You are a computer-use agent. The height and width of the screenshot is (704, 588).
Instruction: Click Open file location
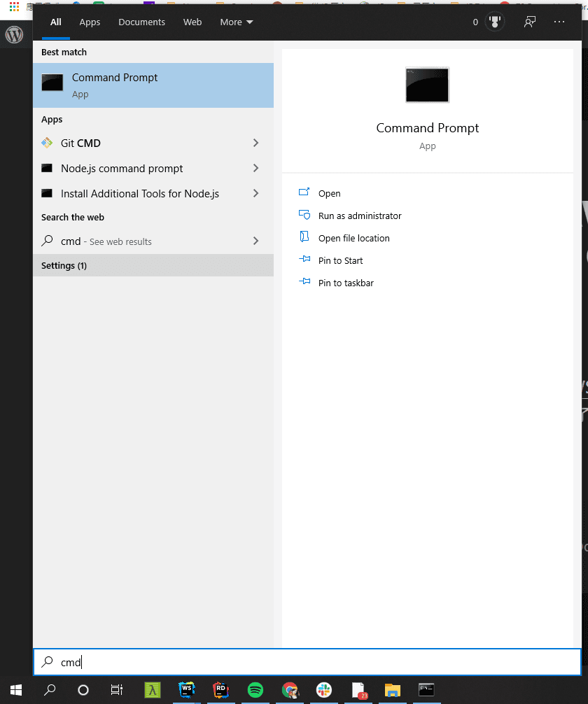click(x=353, y=239)
